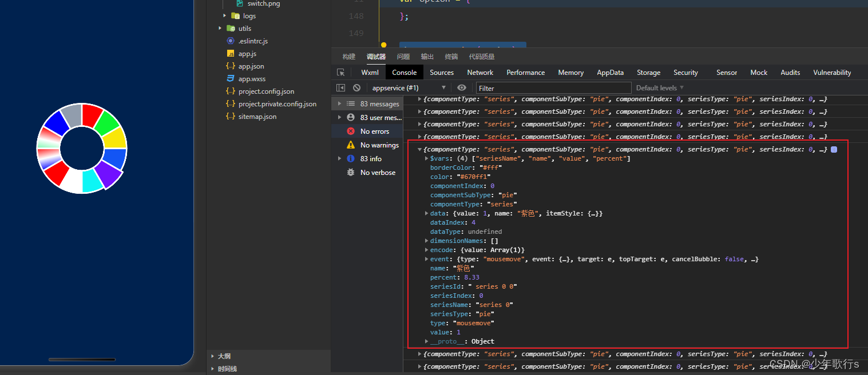Expand the event object property

426,259
